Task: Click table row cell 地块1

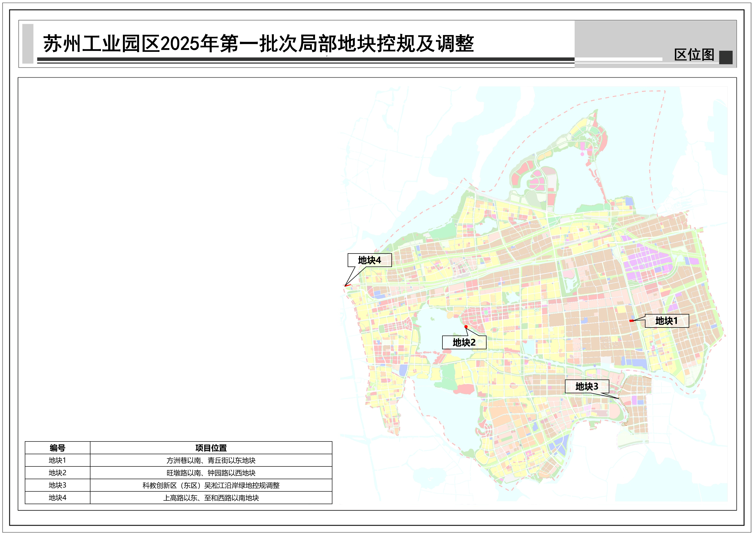Action: pyautogui.click(x=58, y=460)
